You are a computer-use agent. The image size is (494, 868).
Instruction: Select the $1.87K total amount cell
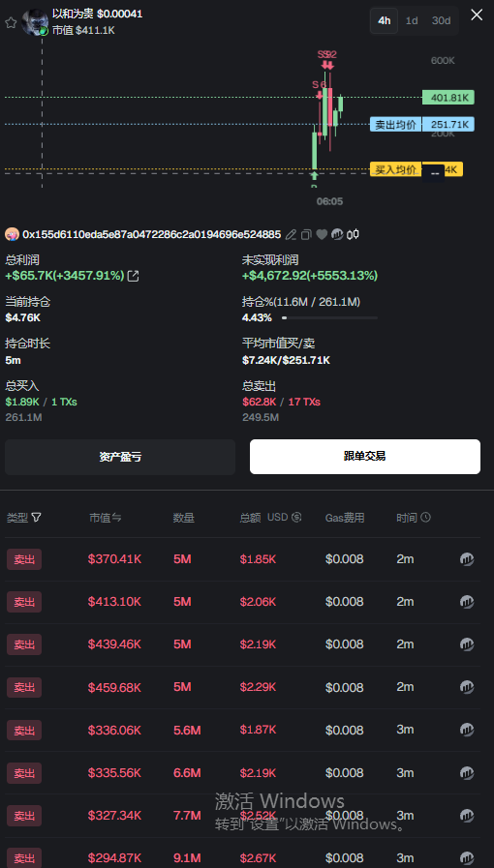tap(258, 731)
